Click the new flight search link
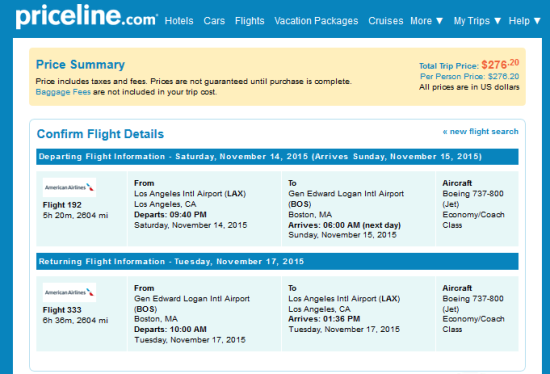Image resolution: width=550 pixels, height=374 pixels. [x=480, y=132]
